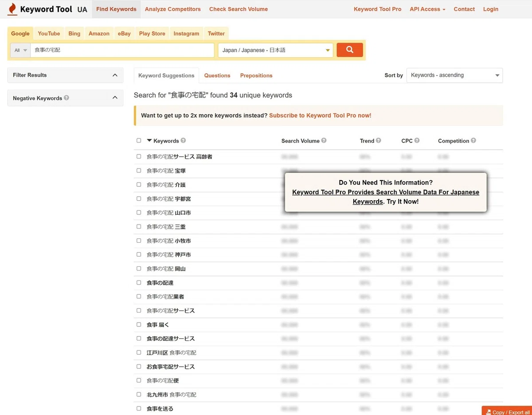The height and width of the screenshot is (415, 532).
Task: Check the box for 食事の宅配 山口市
Action: (x=139, y=212)
